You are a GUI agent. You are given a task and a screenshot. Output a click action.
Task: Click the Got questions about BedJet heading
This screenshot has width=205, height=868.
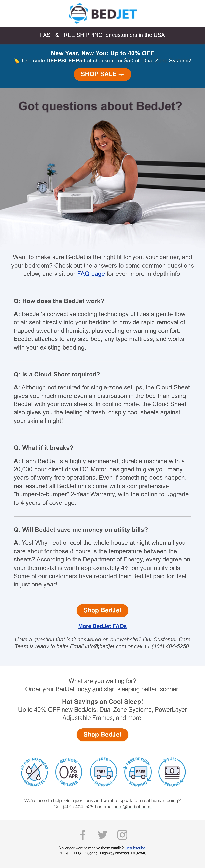click(100, 106)
